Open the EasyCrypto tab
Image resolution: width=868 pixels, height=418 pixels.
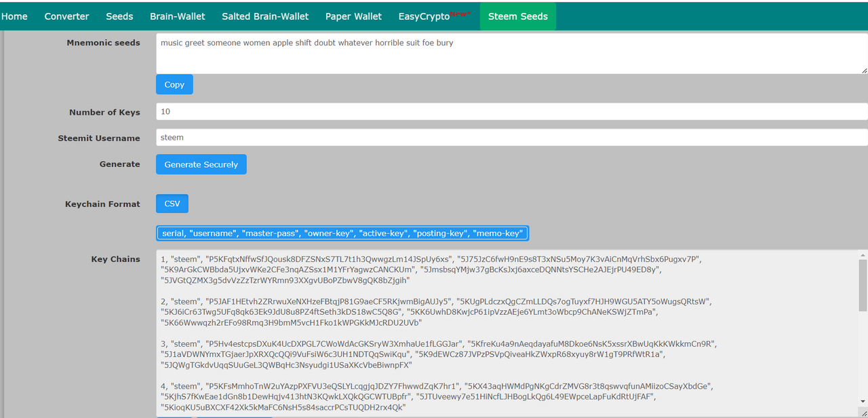pos(434,16)
